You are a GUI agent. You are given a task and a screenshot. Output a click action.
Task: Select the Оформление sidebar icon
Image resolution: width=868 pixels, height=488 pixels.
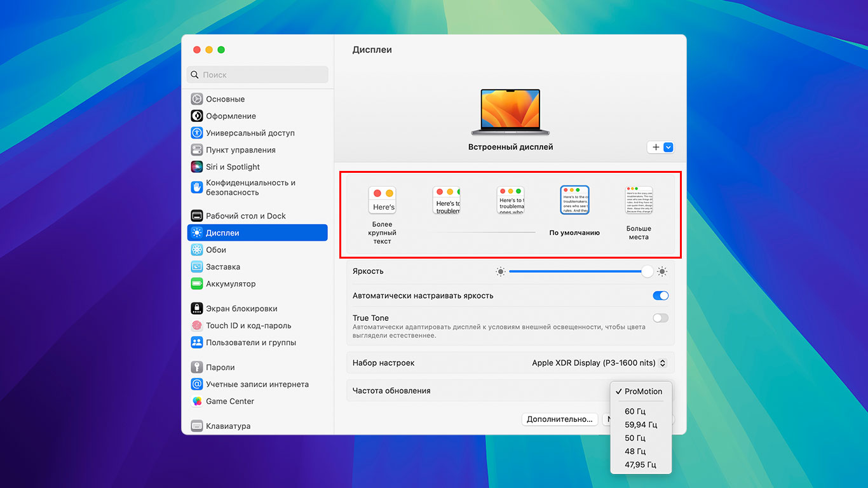click(196, 116)
